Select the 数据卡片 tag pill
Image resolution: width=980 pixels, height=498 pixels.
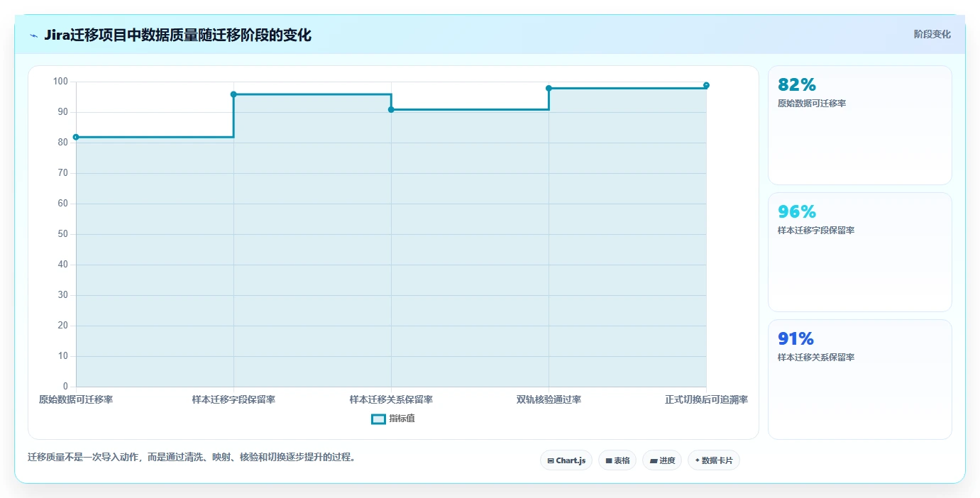pos(713,460)
